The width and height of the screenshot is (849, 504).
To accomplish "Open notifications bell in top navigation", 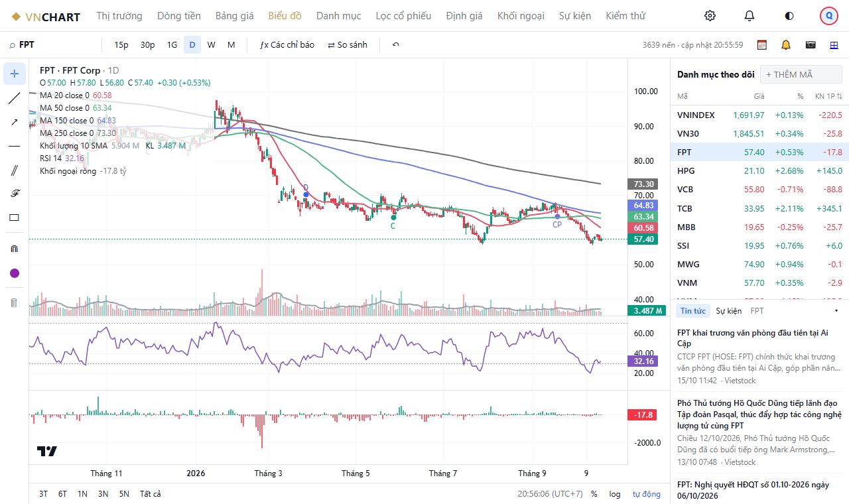I will [750, 16].
